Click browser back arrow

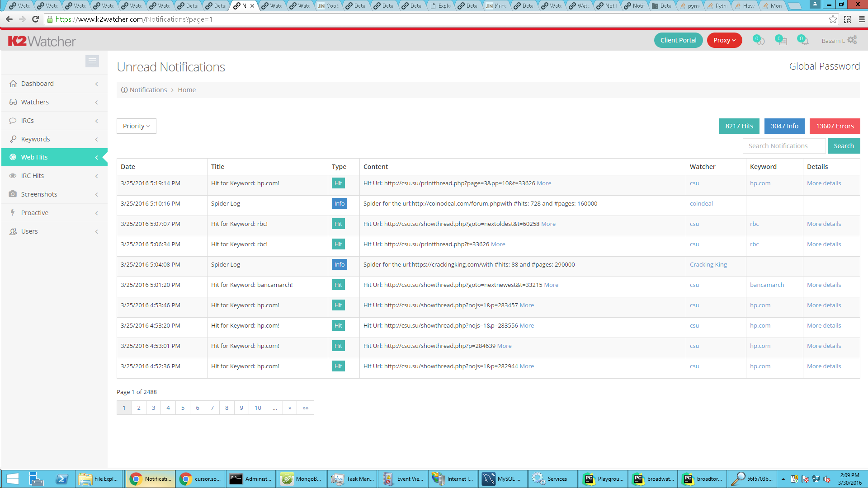pos(9,19)
